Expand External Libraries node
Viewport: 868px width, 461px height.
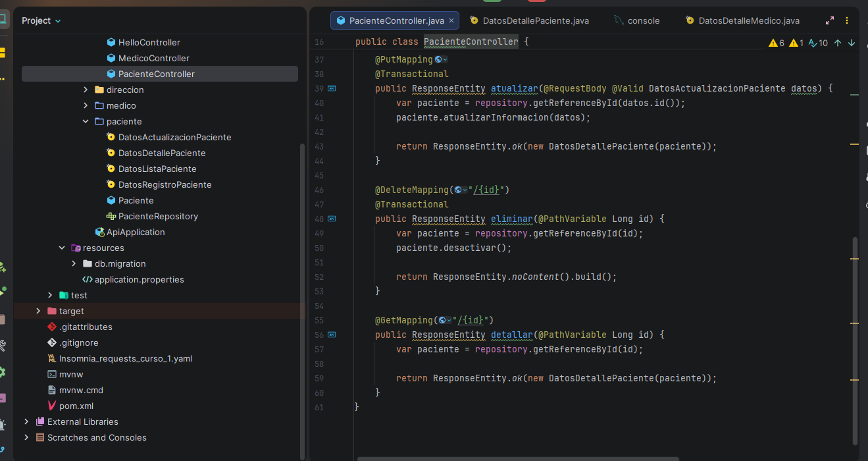click(x=26, y=421)
